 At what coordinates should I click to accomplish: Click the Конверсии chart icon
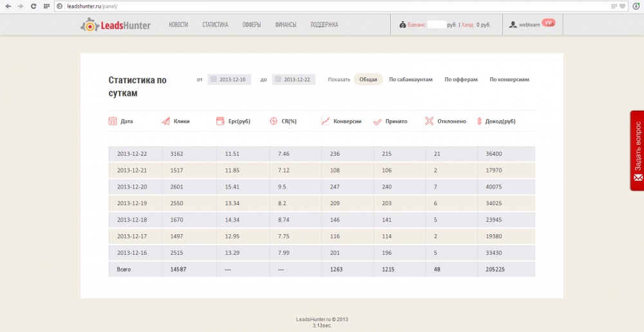tap(325, 121)
